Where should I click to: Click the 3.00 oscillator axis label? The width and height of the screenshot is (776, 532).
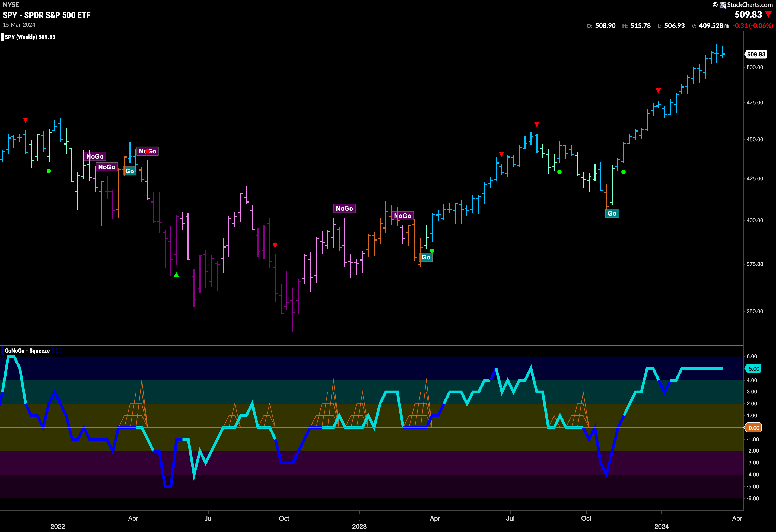click(x=752, y=392)
